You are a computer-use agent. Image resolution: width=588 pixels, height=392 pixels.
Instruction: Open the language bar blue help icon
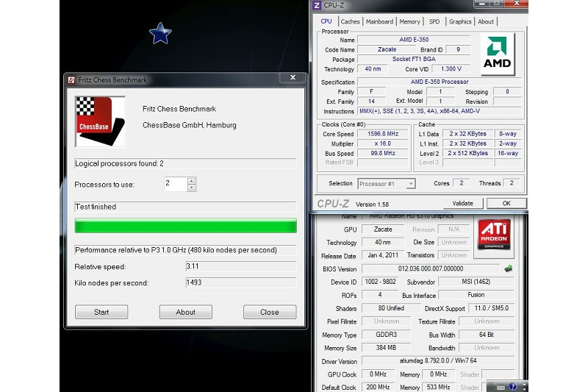click(x=512, y=386)
